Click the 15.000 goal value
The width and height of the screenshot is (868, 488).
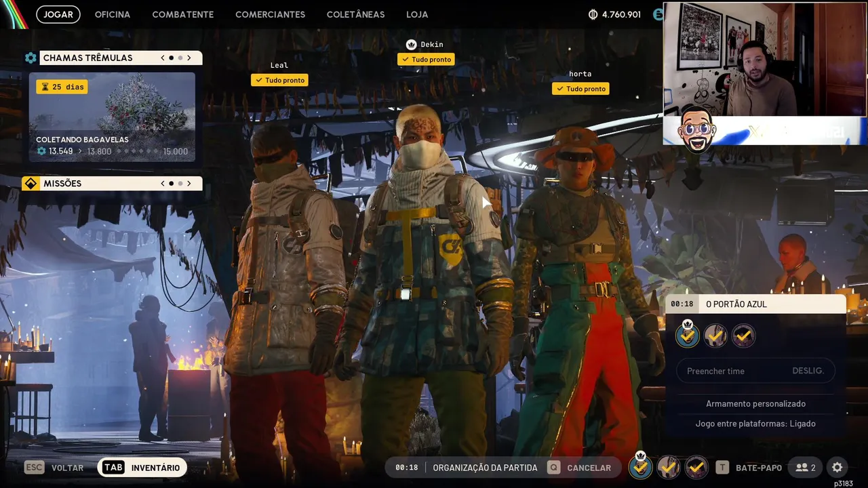click(175, 151)
